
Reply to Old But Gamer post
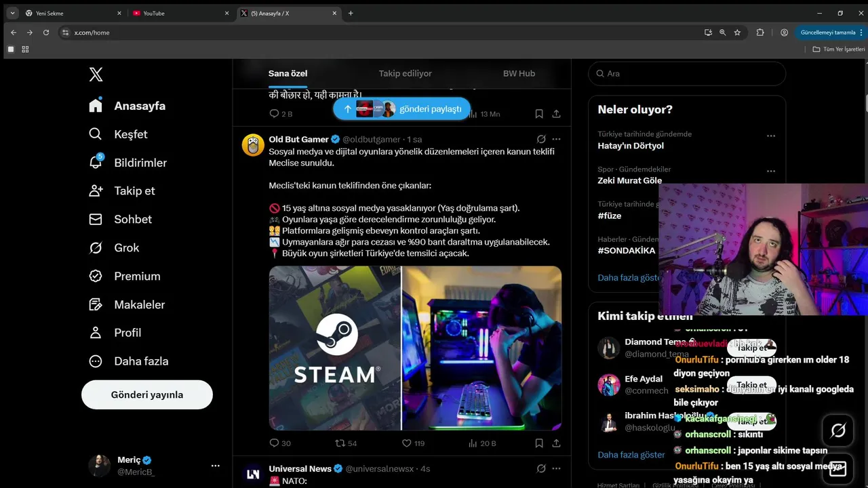[280, 443]
